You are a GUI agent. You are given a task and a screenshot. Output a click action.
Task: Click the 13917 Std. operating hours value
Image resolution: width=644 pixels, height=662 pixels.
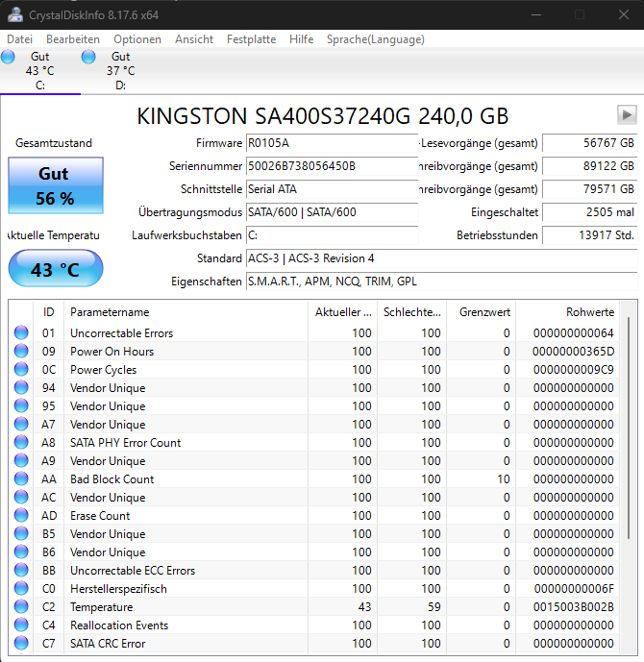pos(589,235)
